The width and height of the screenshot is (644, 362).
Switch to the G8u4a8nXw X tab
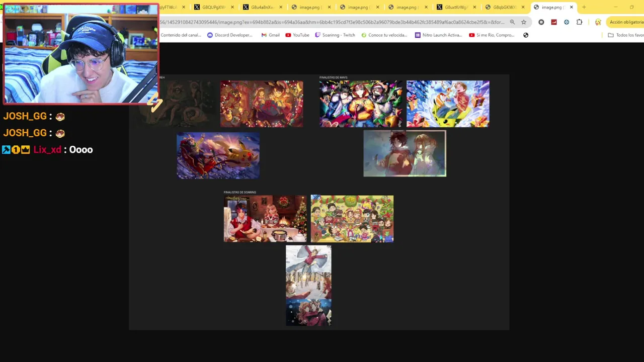pos(262,7)
